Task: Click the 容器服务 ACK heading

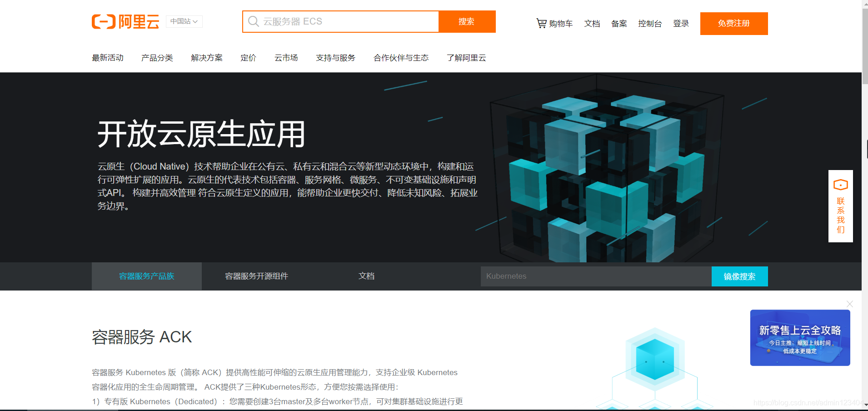Action: [x=142, y=337]
